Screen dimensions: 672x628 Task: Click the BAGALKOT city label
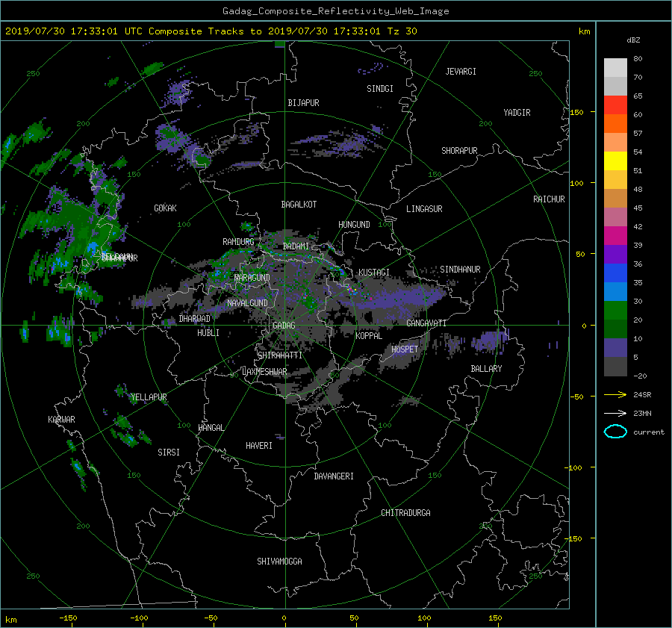click(299, 205)
